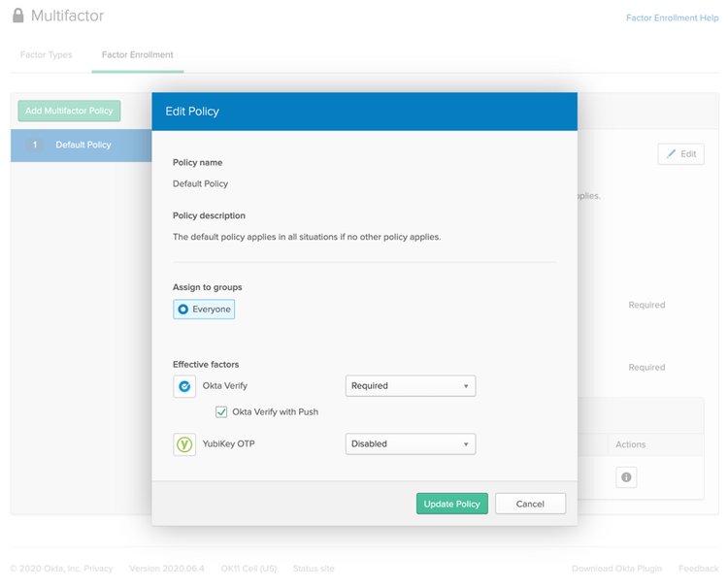Click the Okta Verify factor label

[x=225, y=385]
